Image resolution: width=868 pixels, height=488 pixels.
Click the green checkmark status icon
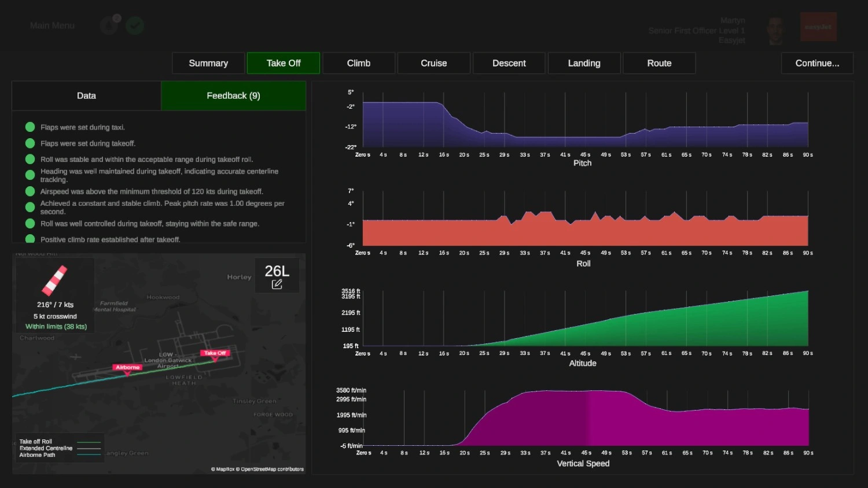pyautogui.click(x=135, y=25)
